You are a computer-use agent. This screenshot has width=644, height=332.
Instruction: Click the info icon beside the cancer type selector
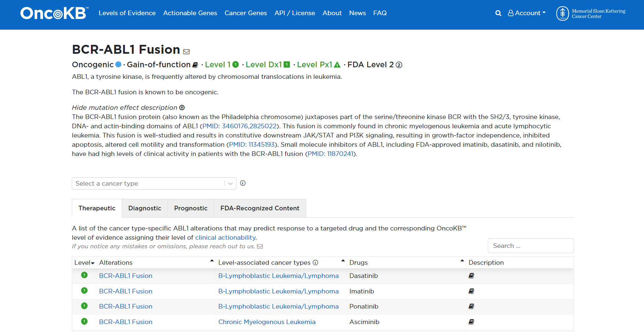(x=243, y=183)
